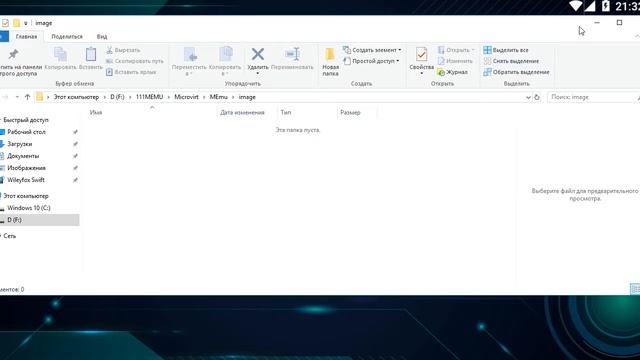640x360 pixels.
Task: Open Properties (Свойства) dropdown arrow
Action: click(x=421, y=73)
